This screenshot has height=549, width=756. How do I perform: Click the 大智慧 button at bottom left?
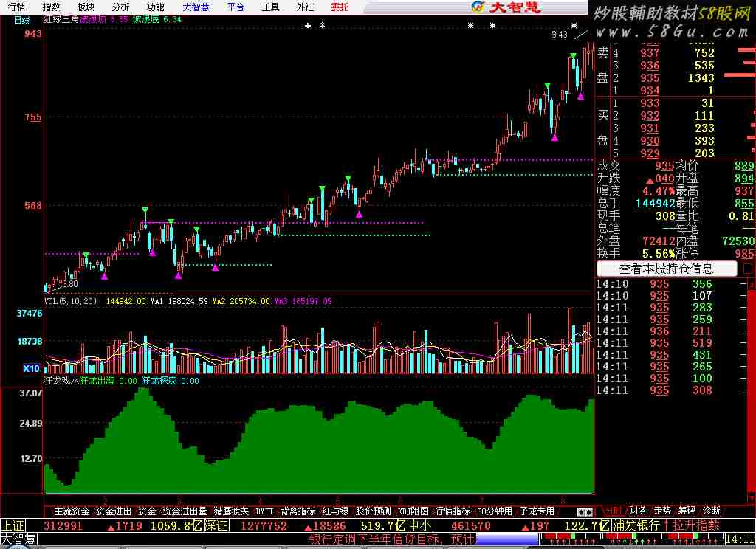18,539
